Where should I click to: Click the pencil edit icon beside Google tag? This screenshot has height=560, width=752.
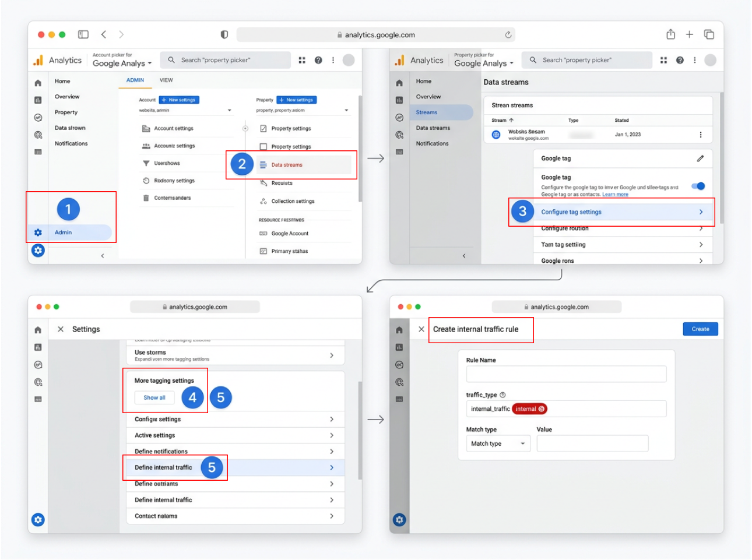[x=700, y=159]
